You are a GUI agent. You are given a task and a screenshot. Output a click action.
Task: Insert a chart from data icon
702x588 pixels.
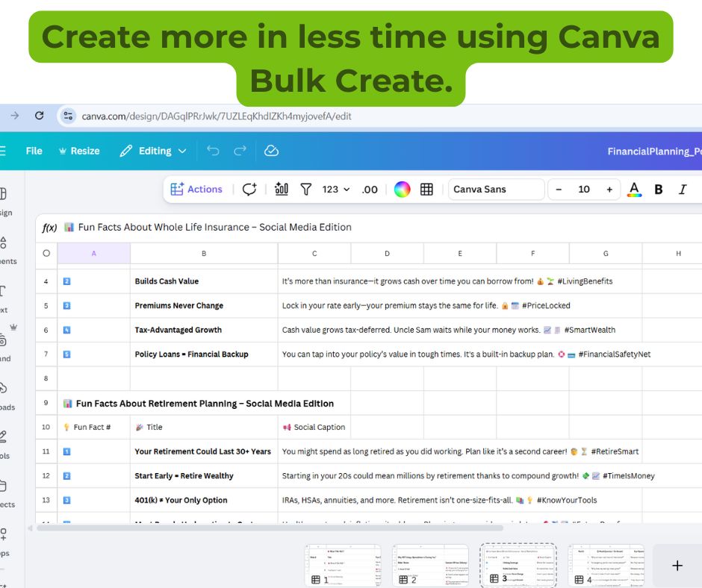tap(281, 190)
